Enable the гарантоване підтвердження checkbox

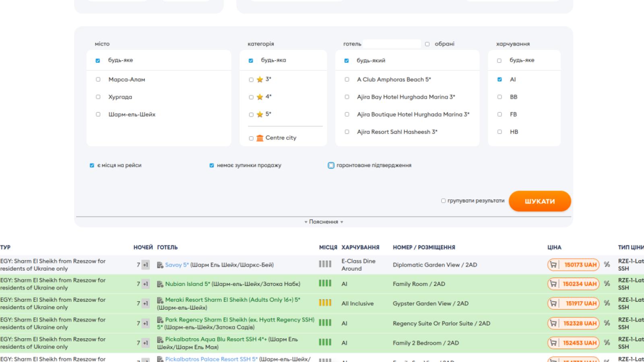tap(331, 165)
